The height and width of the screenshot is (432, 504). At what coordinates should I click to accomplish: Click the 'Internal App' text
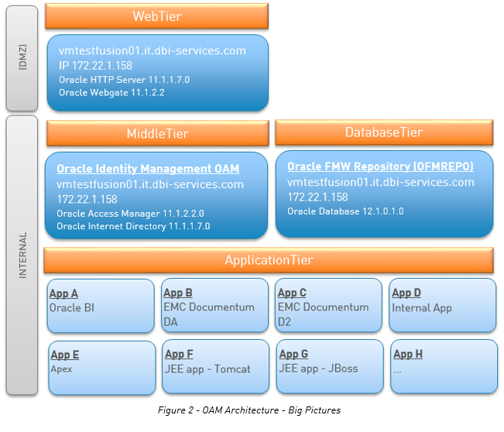click(x=422, y=308)
